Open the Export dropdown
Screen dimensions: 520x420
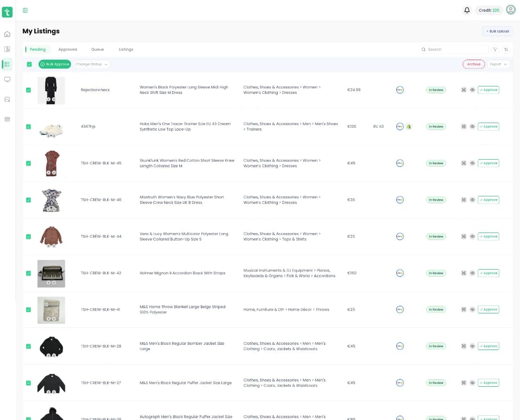pos(498,64)
